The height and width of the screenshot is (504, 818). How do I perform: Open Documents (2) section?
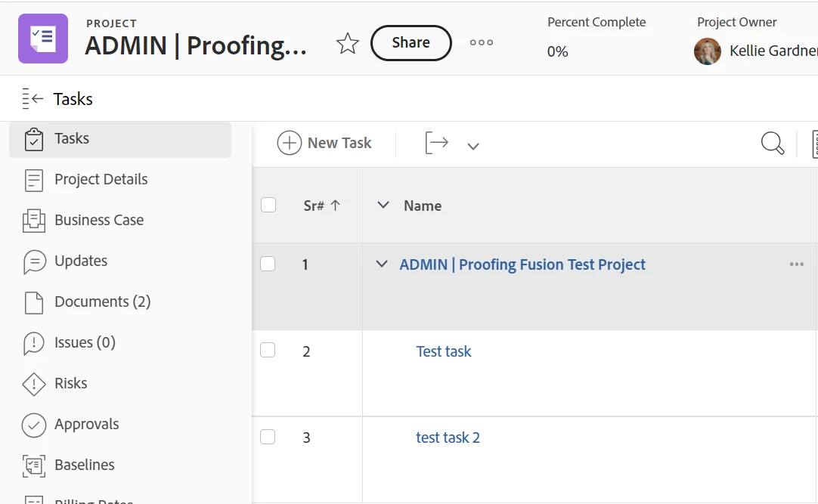coord(102,301)
